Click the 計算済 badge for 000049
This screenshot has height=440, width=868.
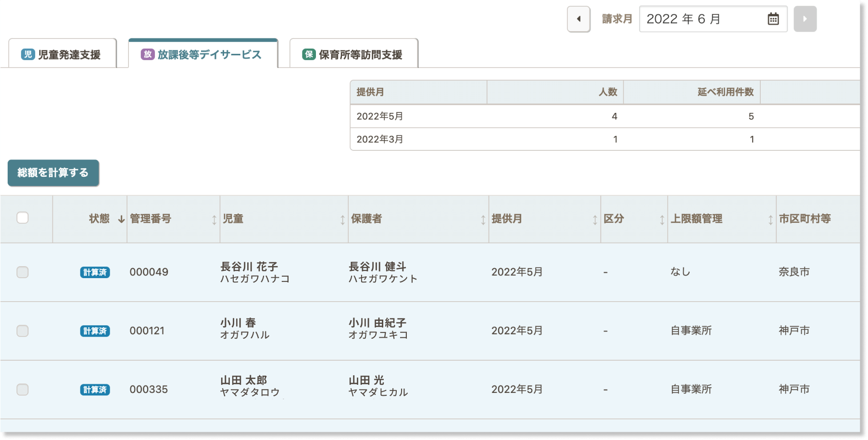[95, 272]
